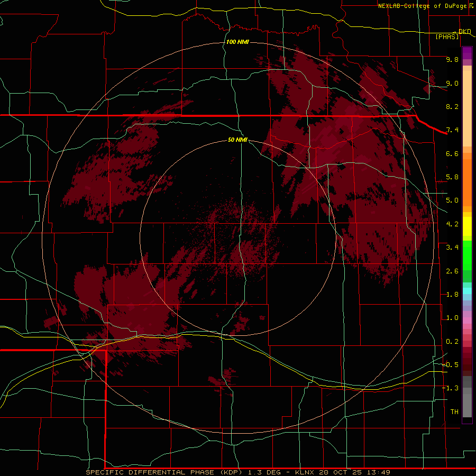Image resolution: width=476 pixels, height=476 pixels.
Task: Select the 100 NMI range ring label
Action: point(237,42)
